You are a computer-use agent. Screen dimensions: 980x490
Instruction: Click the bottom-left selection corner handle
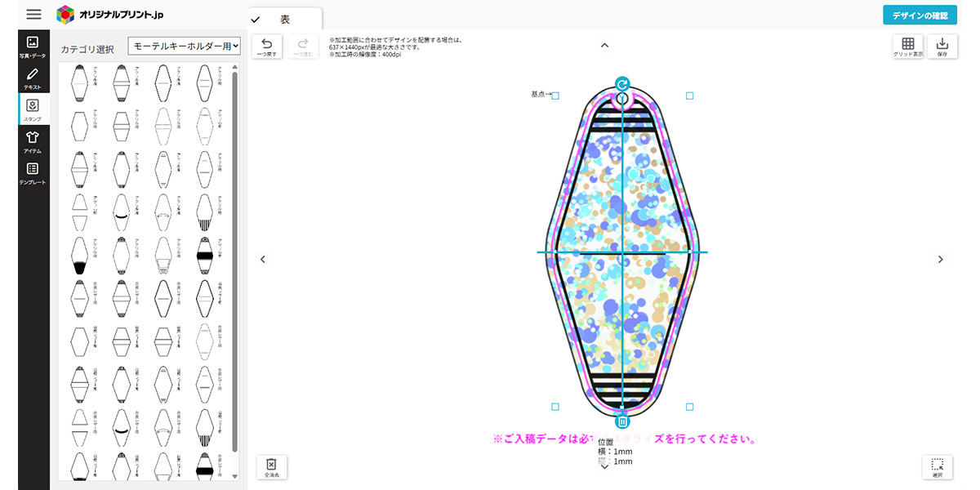[555, 406]
